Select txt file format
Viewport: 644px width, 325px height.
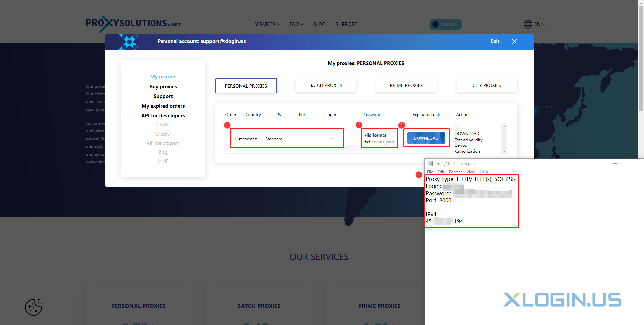tap(367, 142)
